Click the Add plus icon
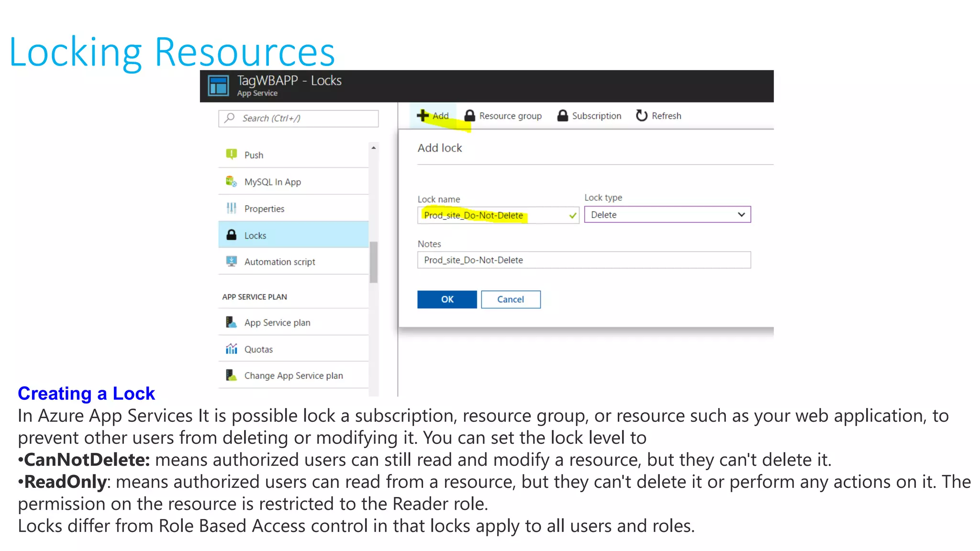The width and height of the screenshot is (980, 551). coord(423,115)
